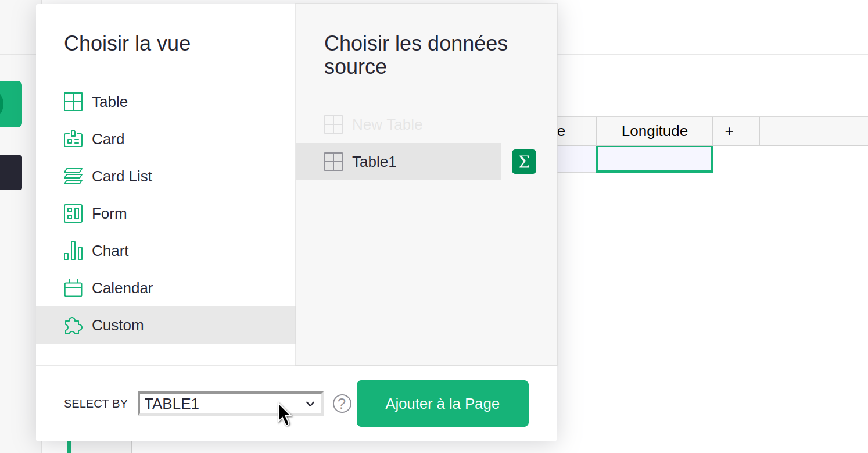Click the Form view icon

(x=73, y=213)
